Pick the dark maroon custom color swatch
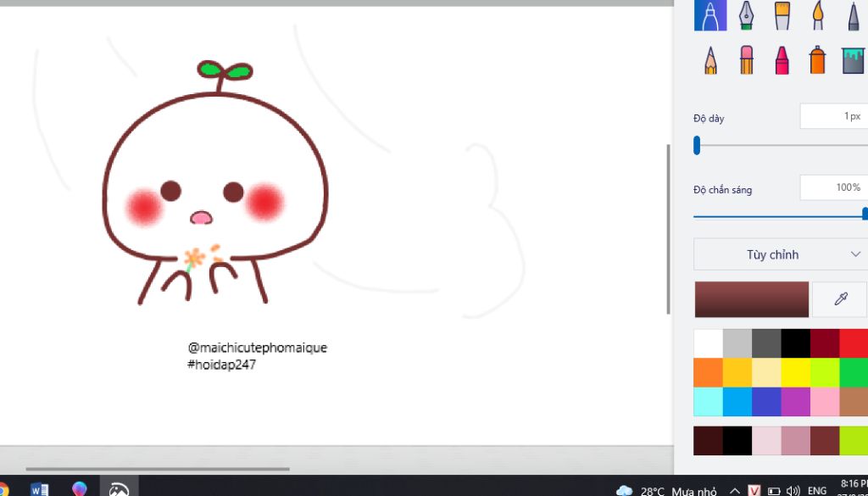868x496 pixels. (708, 441)
